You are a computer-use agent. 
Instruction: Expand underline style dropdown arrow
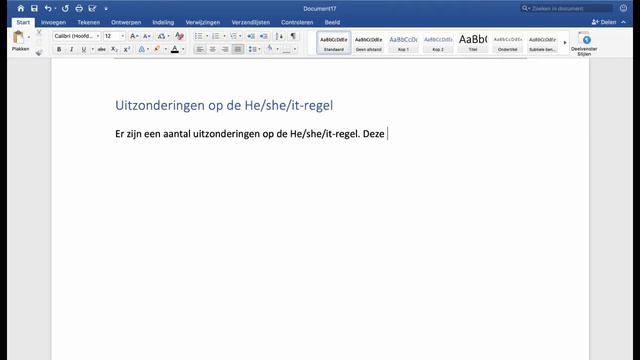(x=93, y=49)
